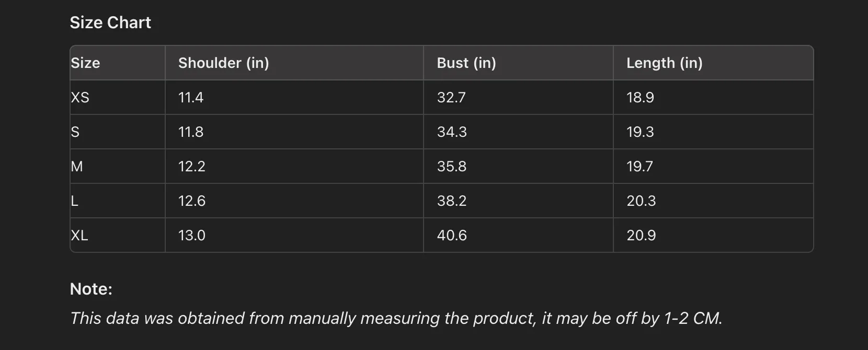Click the Bust (in) column header

[x=466, y=63]
